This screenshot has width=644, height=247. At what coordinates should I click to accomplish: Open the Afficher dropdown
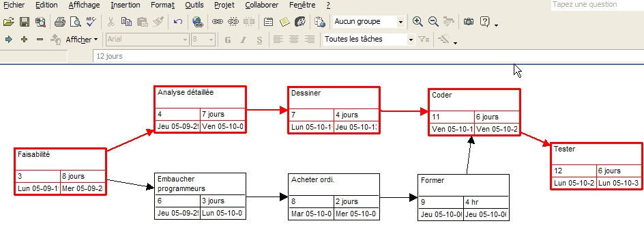82,40
